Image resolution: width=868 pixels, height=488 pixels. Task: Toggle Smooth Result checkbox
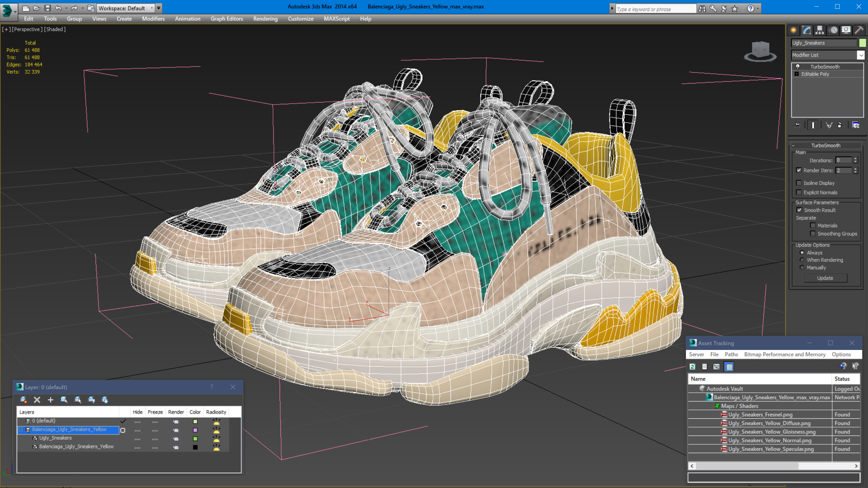(x=799, y=209)
